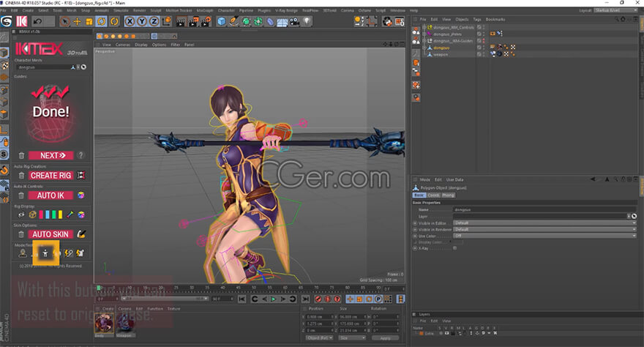Click the CREATE RIG button
644x347 pixels.
pos(51,176)
